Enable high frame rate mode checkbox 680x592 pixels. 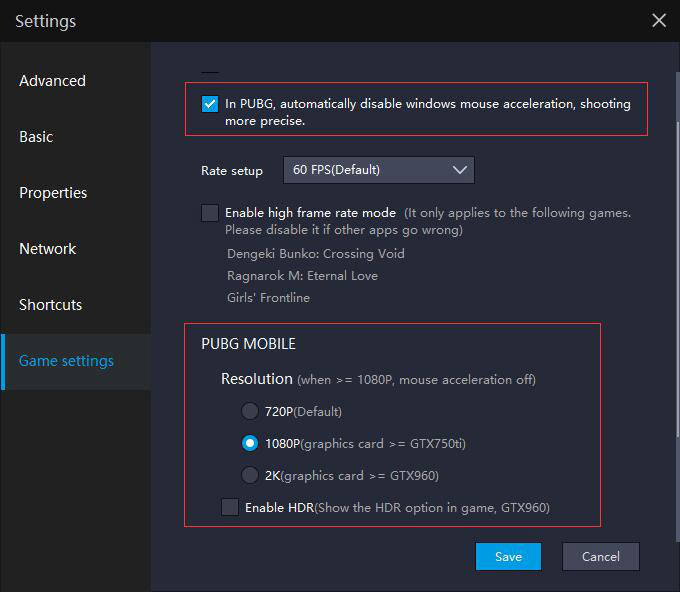click(x=210, y=213)
